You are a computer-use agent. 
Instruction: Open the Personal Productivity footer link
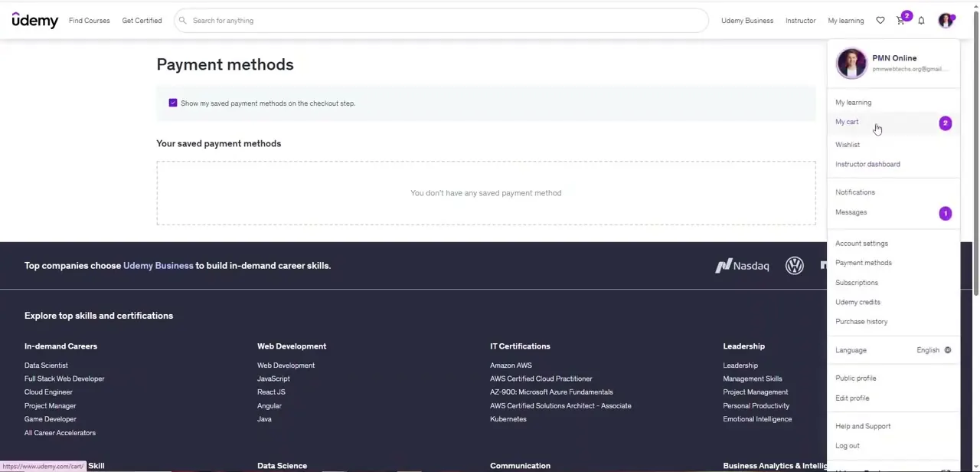[x=756, y=406]
